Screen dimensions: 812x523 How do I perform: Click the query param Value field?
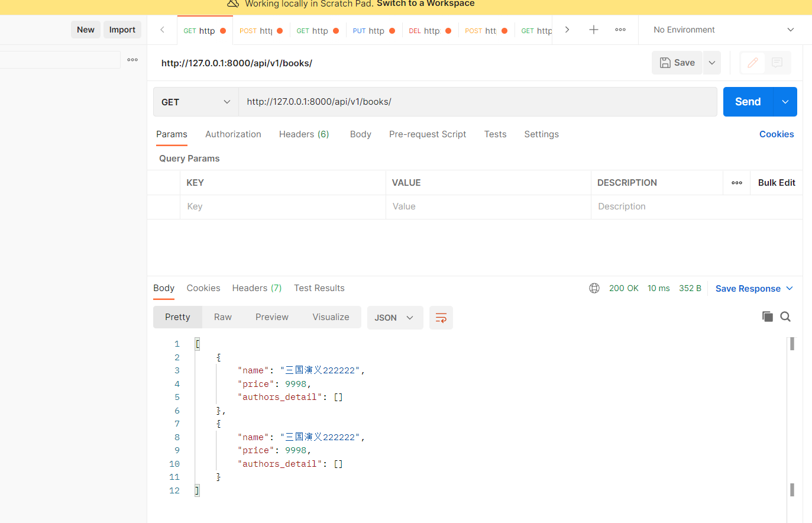489,206
